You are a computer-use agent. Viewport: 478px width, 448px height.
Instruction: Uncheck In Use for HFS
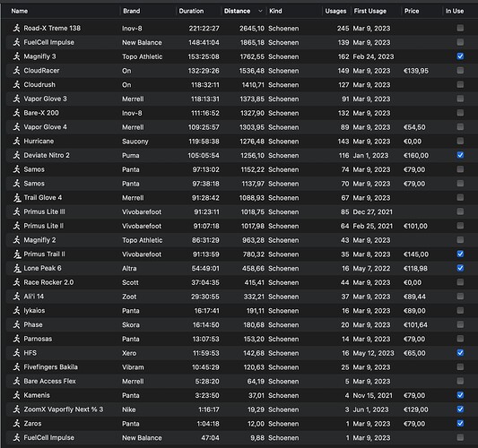coord(460,353)
